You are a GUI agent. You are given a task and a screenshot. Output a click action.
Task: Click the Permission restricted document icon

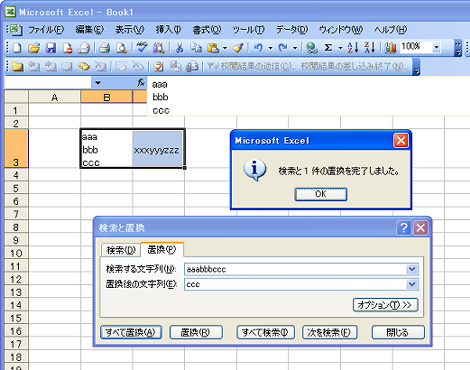click(68, 48)
